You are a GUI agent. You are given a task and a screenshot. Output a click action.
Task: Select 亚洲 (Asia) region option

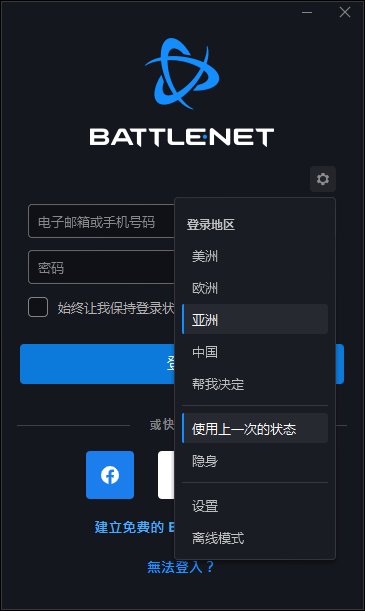(x=255, y=320)
